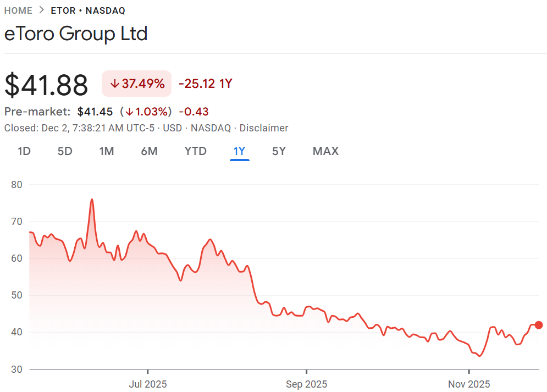Show the 5Y price chart

click(x=279, y=151)
